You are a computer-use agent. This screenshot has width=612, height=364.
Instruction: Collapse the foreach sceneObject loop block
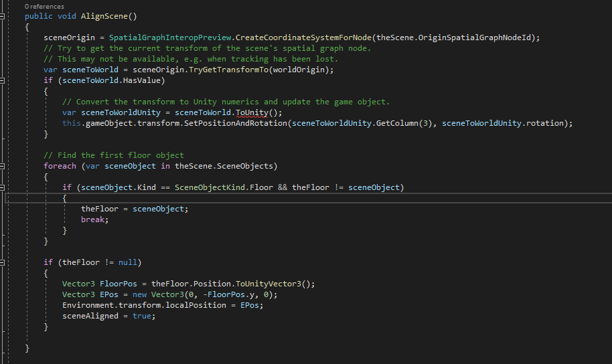2,166
